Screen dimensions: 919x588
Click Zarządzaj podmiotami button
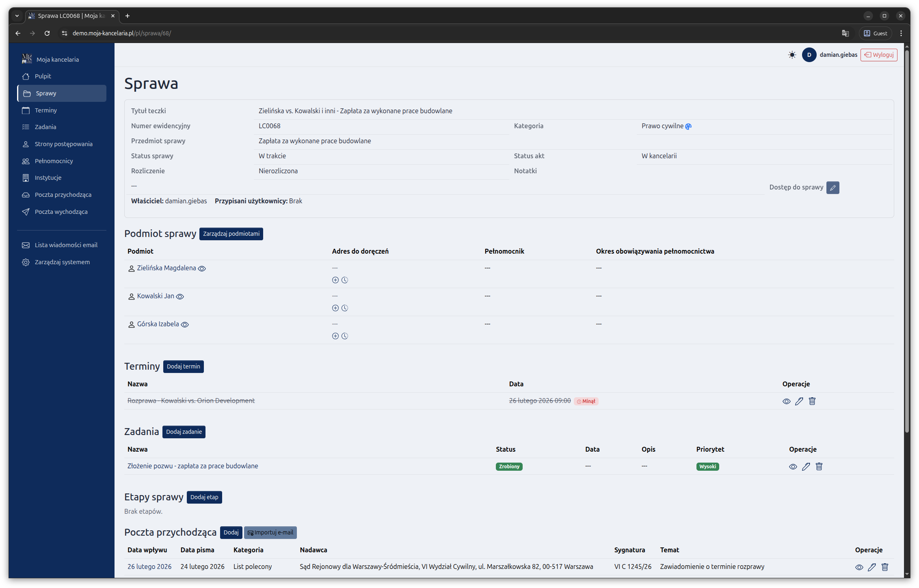(x=231, y=234)
